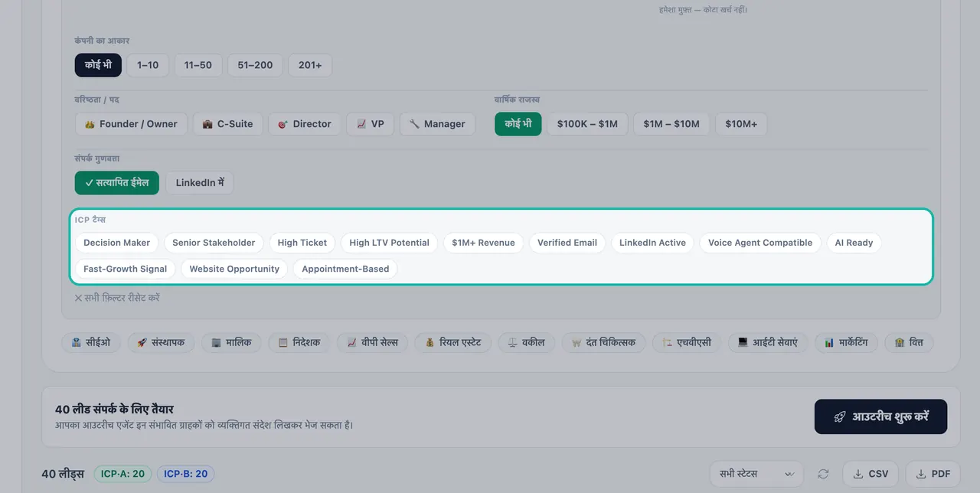Image resolution: width=980 pixels, height=493 pixels.
Task: Reset all filters via 'सभी फ़िल्टर रीसेट करें'
Action: click(117, 298)
